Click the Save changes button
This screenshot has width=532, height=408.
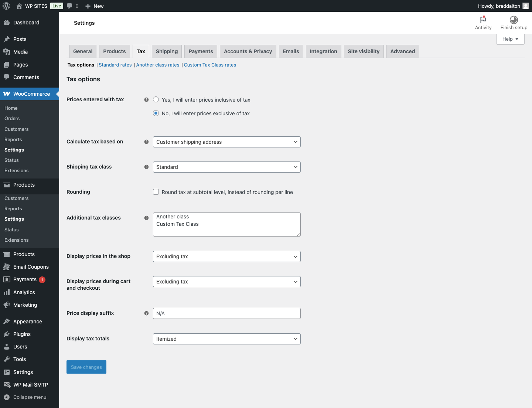coord(86,367)
